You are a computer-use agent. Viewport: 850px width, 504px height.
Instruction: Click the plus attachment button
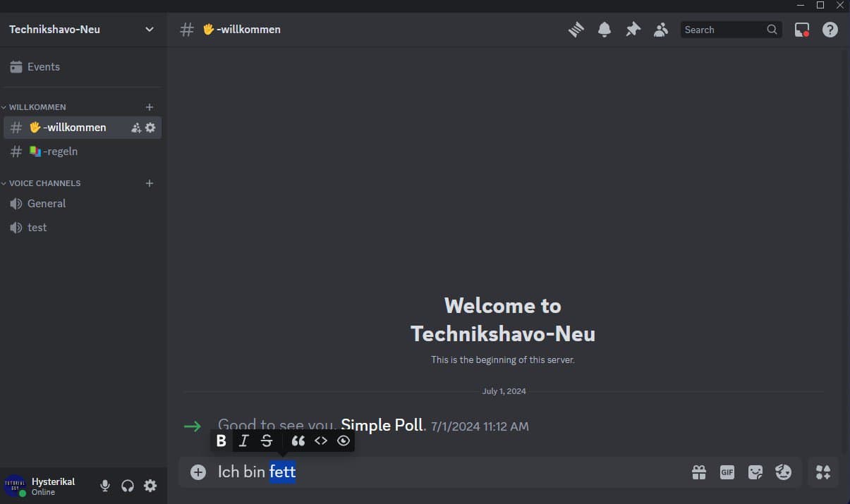(x=198, y=472)
